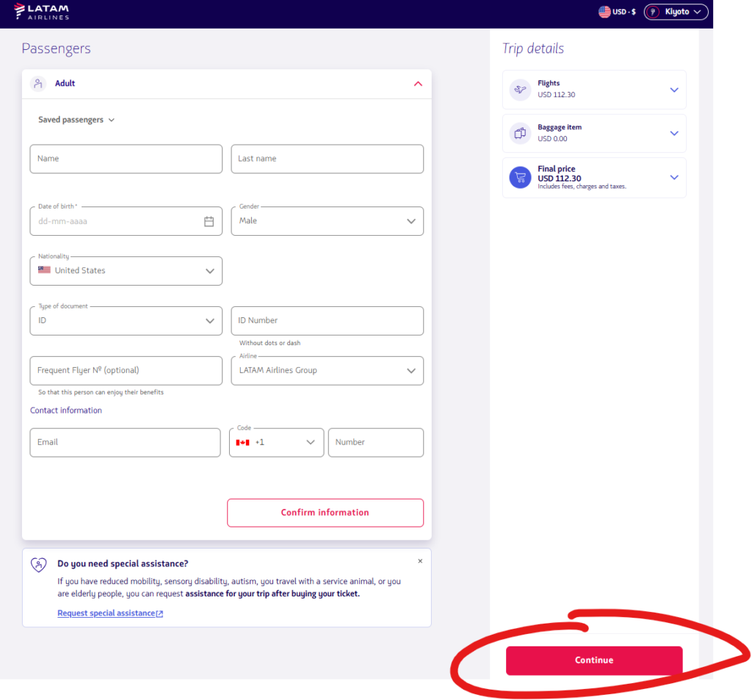This screenshot has height=700, width=752.
Task: Click the Email input field
Action: [125, 443]
